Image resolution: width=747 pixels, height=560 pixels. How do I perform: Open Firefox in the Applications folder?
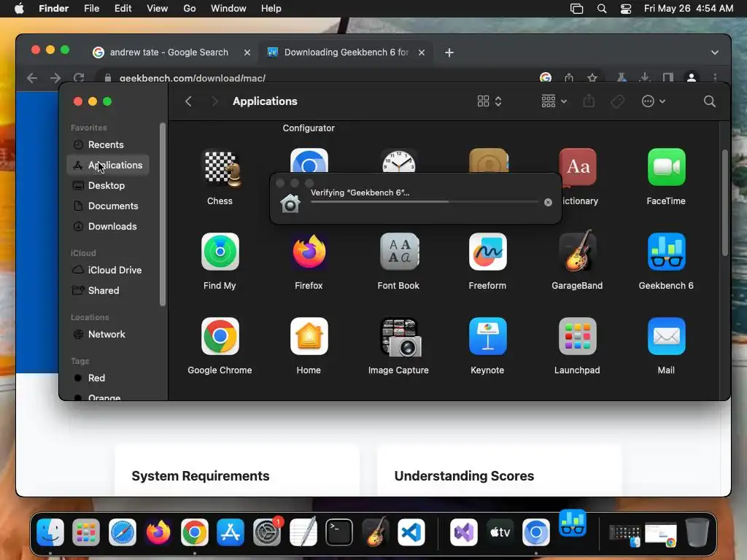(309, 252)
